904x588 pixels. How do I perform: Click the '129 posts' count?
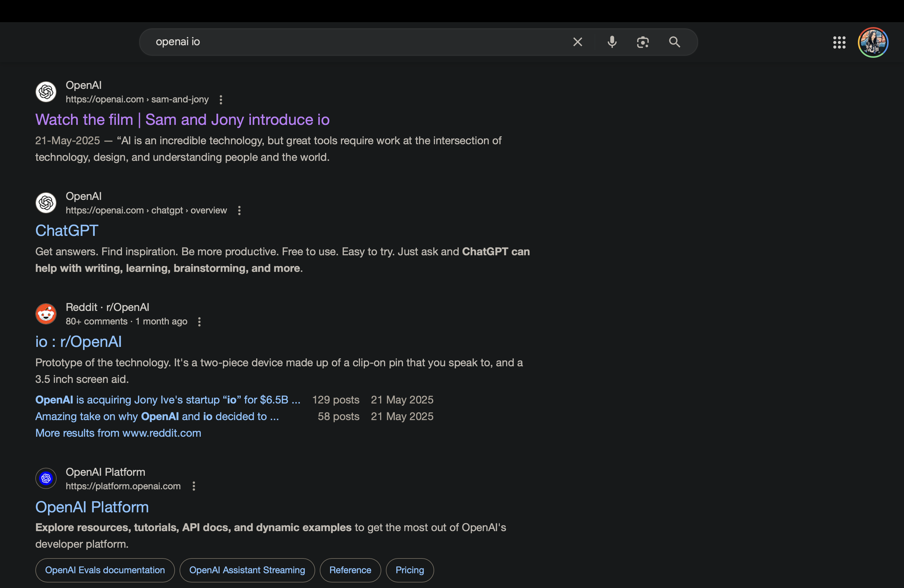pyautogui.click(x=336, y=399)
